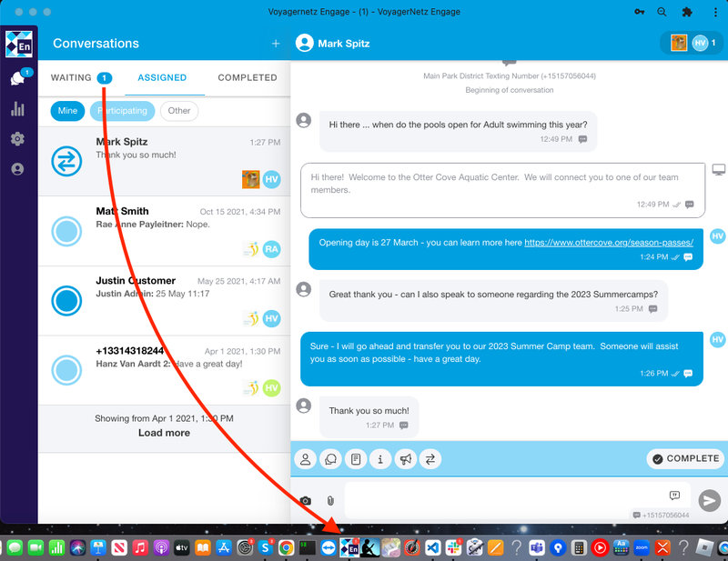
Task: Open Google Chrome in the Dock
Action: click(287, 548)
